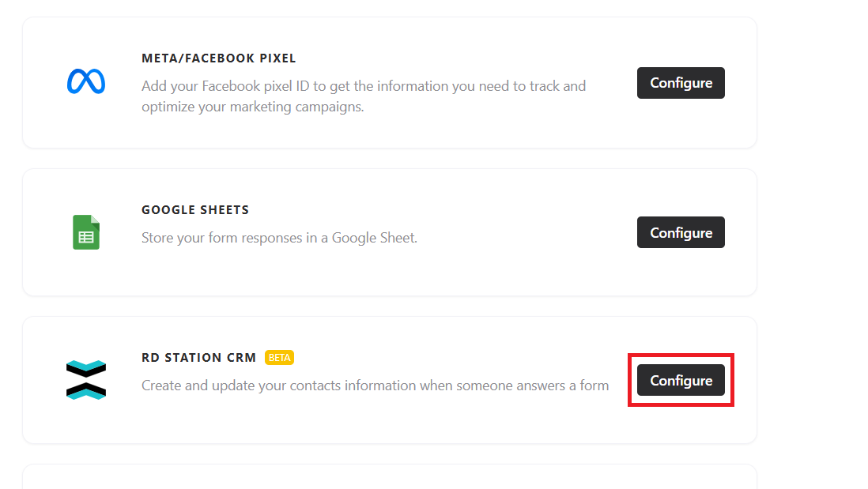Configure the Google Sheets integration

click(x=681, y=232)
